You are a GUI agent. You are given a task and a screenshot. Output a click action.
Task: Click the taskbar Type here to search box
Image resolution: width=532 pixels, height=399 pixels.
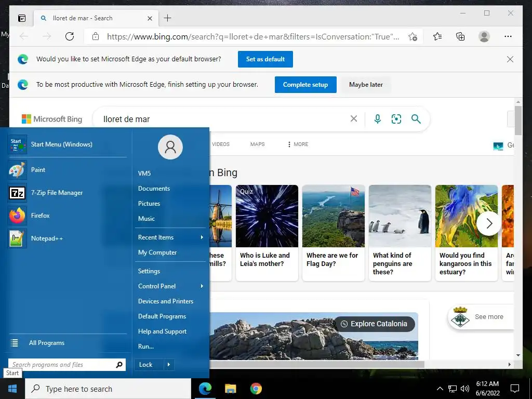tap(108, 389)
